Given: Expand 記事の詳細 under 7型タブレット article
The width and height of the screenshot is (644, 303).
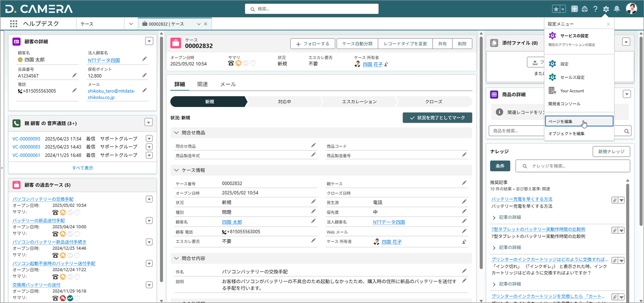Looking at the screenshot, I should 507,247.
